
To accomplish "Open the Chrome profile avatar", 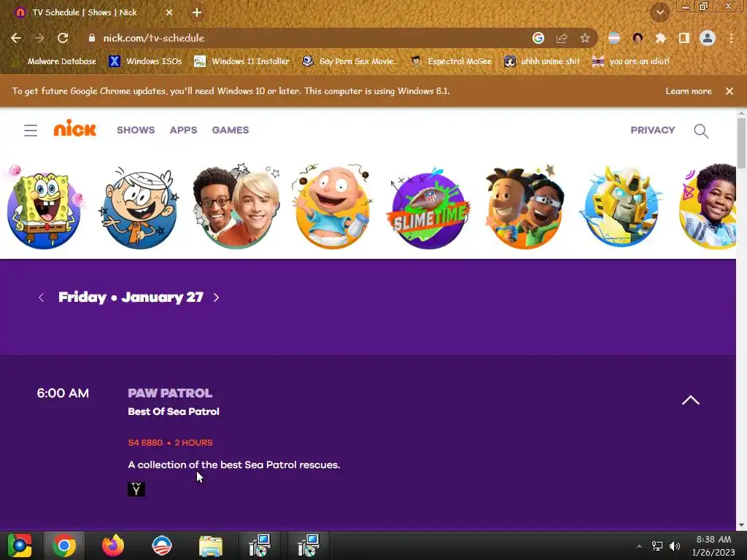I will point(708,38).
